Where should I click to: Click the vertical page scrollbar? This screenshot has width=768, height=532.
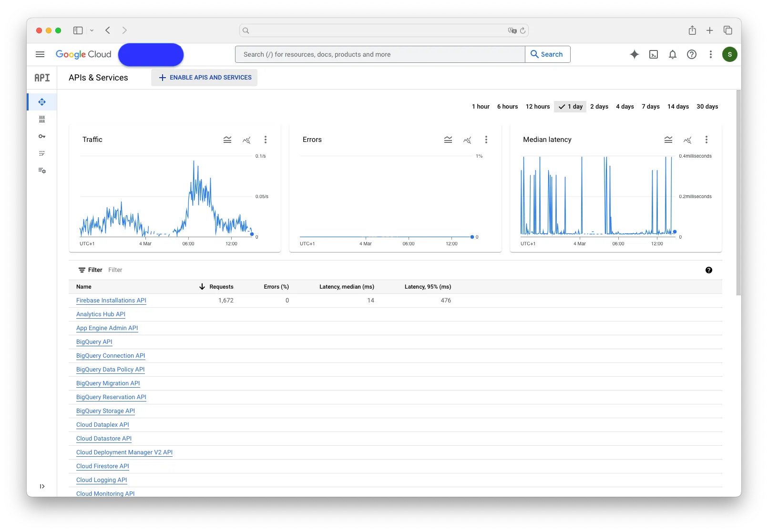pos(738,193)
